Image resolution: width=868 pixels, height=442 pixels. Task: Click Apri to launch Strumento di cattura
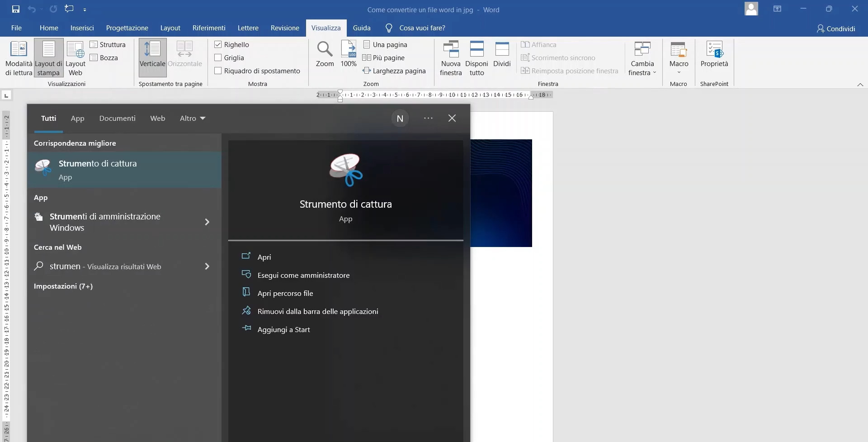pyautogui.click(x=264, y=257)
